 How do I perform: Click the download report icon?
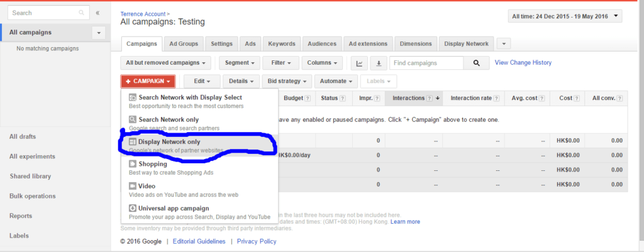click(x=379, y=63)
